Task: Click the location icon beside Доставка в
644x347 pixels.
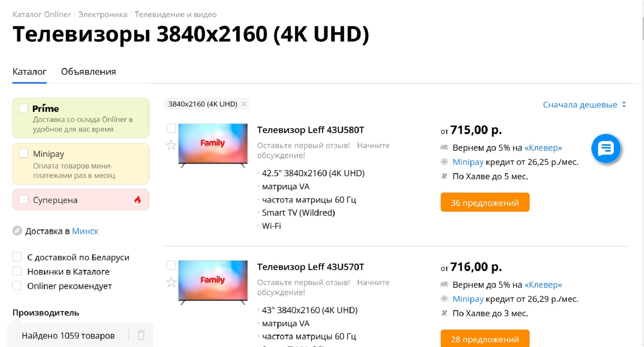Action: click(x=17, y=231)
